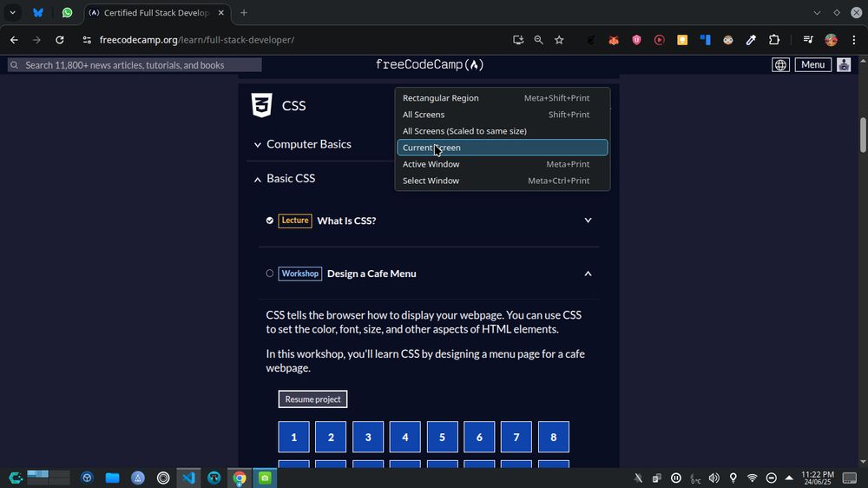Open the red play-circle extension
This screenshot has height=488, width=868.
coord(660,40)
